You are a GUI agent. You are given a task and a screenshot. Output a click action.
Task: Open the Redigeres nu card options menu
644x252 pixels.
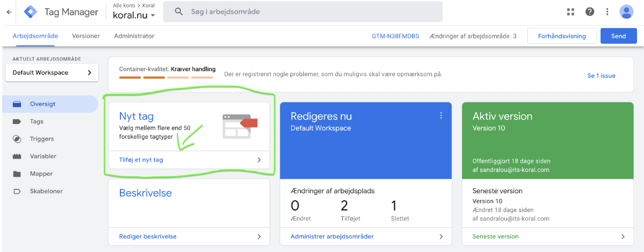[441, 116]
